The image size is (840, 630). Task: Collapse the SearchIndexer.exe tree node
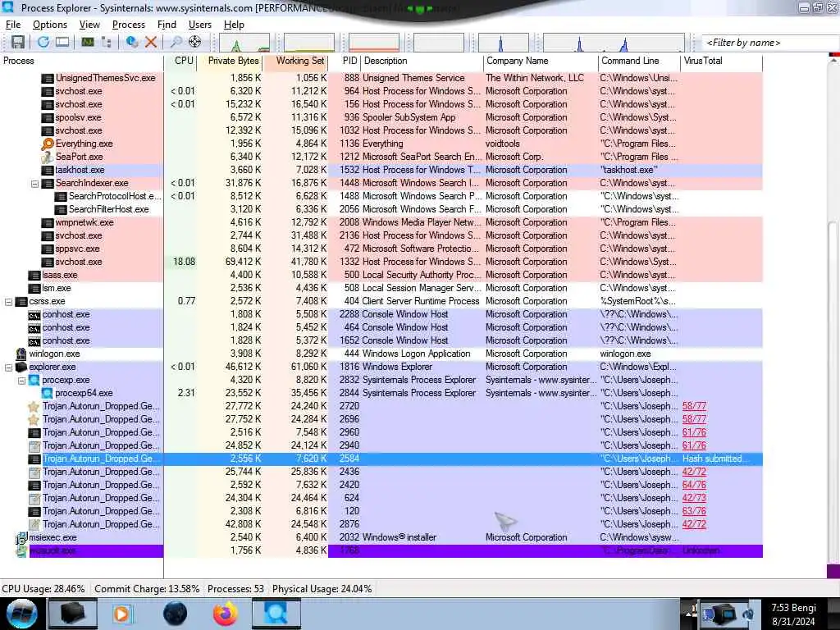(34, 183)
